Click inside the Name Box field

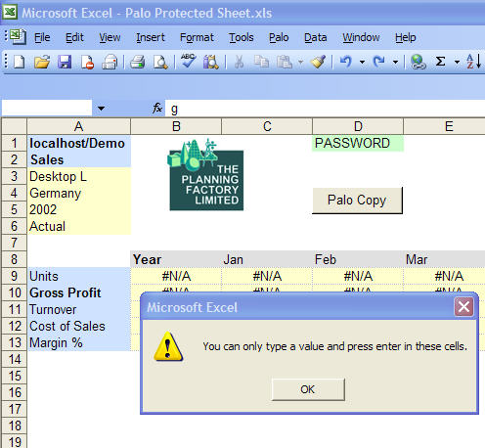click(x=46, y=108)
